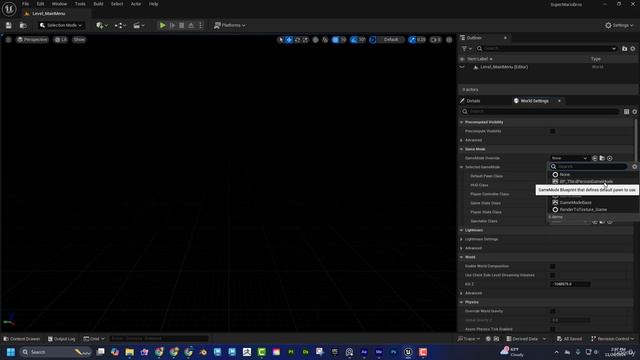Viewport: 640px width, 360px height.
Task: Activate the rotate gizmo tool
Action: pyautogui.click(x=298, y=40)
